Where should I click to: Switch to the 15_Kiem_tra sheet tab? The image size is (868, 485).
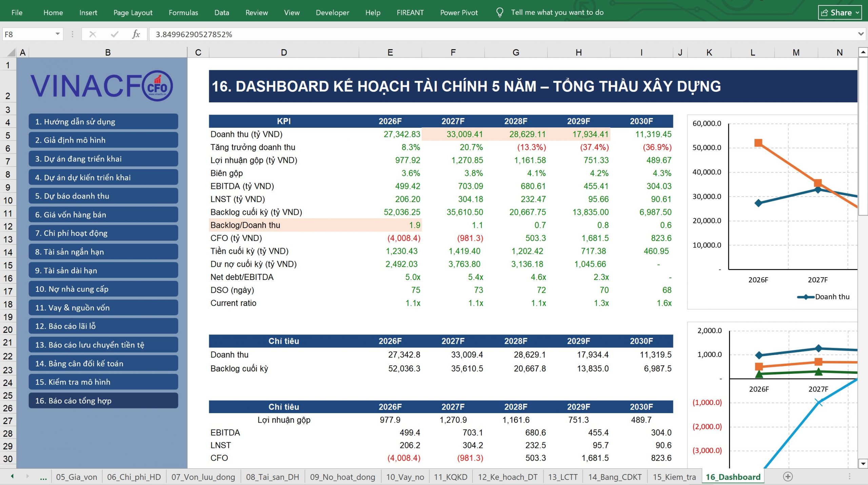click(x=674, y=477)
